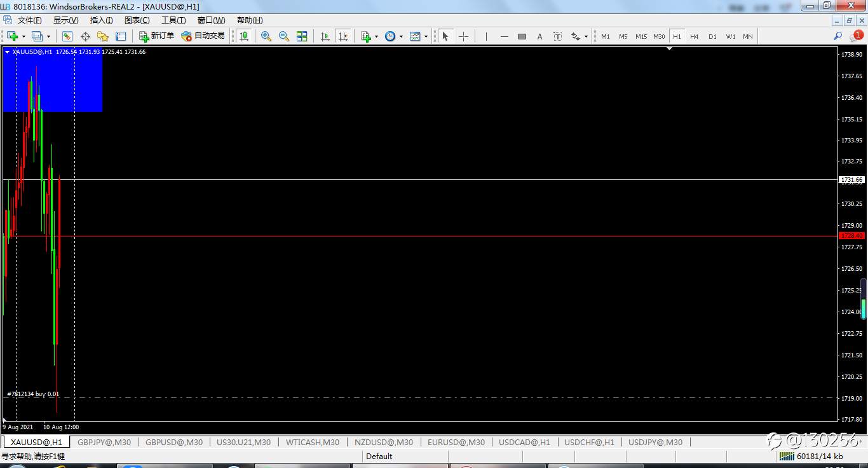Click the 新订单 new order button
This screenshot has height=468, width=868.
(x=156, y=36)
